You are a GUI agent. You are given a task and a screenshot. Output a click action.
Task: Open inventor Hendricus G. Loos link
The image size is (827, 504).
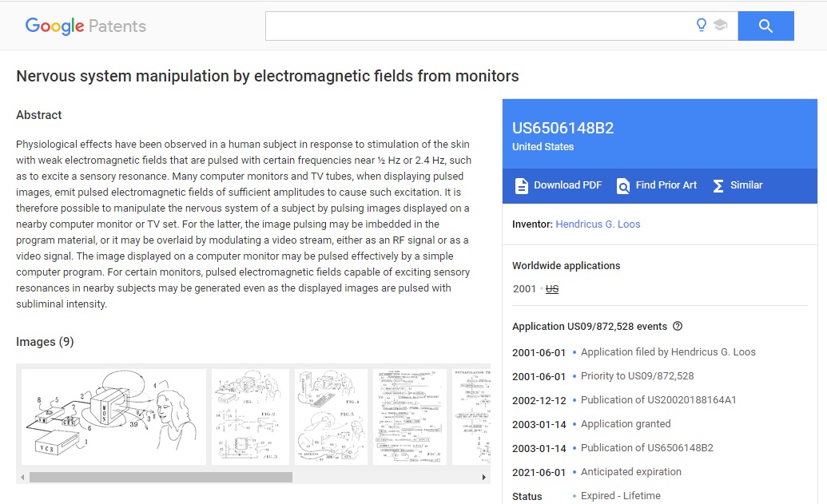coord(598,224)
